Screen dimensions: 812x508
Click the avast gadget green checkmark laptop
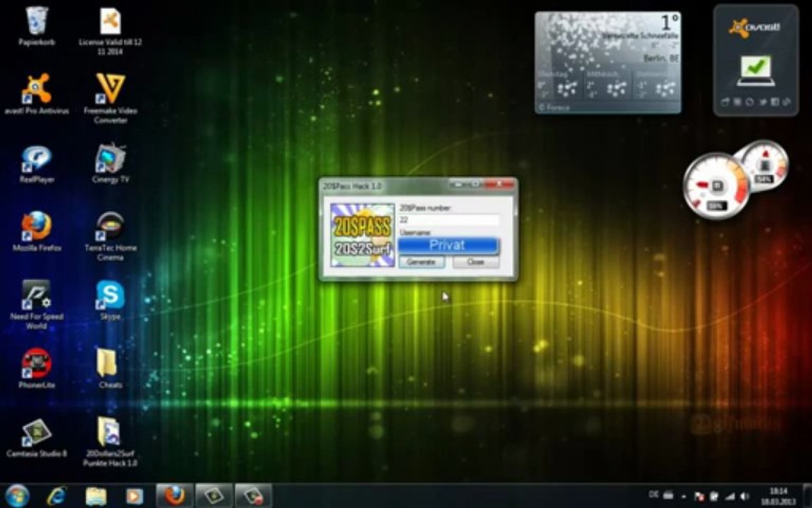tap(756, 71)
